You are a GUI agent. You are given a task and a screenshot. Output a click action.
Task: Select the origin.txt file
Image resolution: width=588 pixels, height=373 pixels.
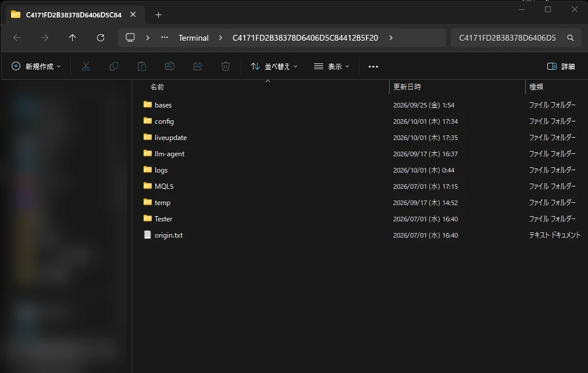(169, 235)
